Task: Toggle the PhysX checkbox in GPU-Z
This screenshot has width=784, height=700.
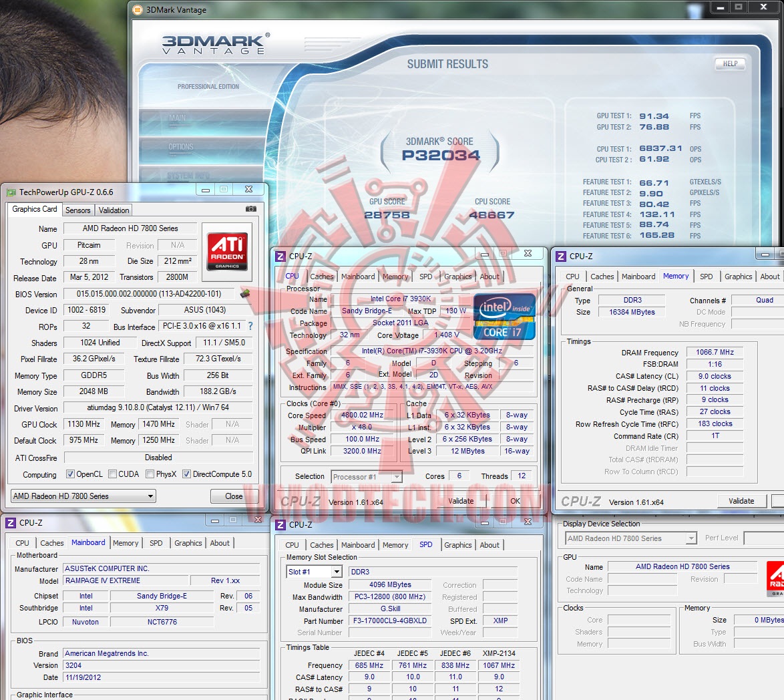Action: [x=150, y=474]
